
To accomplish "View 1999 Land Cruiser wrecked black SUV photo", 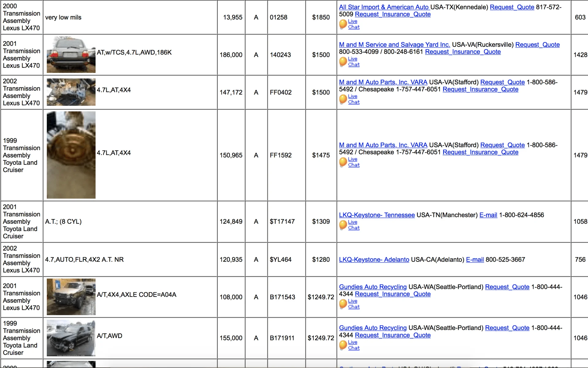I will tap(71, 338).
